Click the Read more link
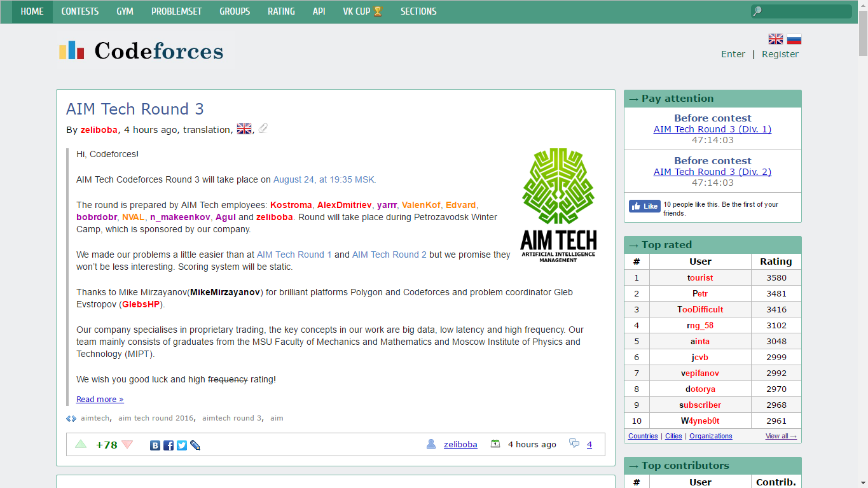The height and width of the screenshot is (488, 868). point(100,400)
